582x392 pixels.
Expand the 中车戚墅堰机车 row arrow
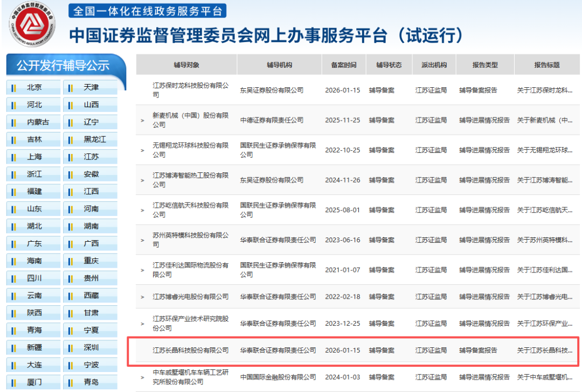tap(142, 377)
